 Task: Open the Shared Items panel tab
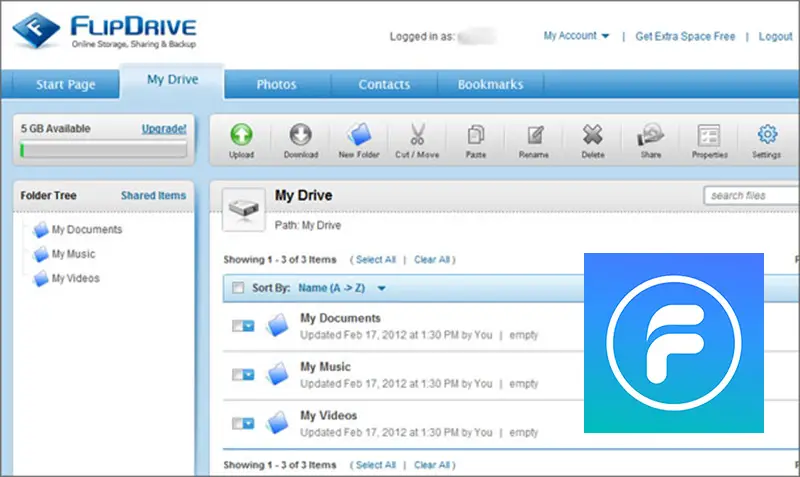[x=154, y=195]
